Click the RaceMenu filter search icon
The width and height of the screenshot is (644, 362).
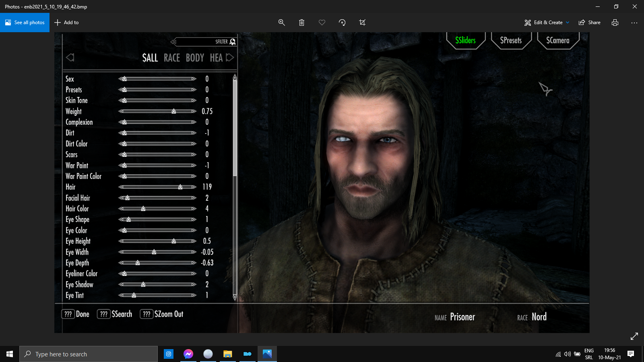pyautogui.click(x=233, y=42)
